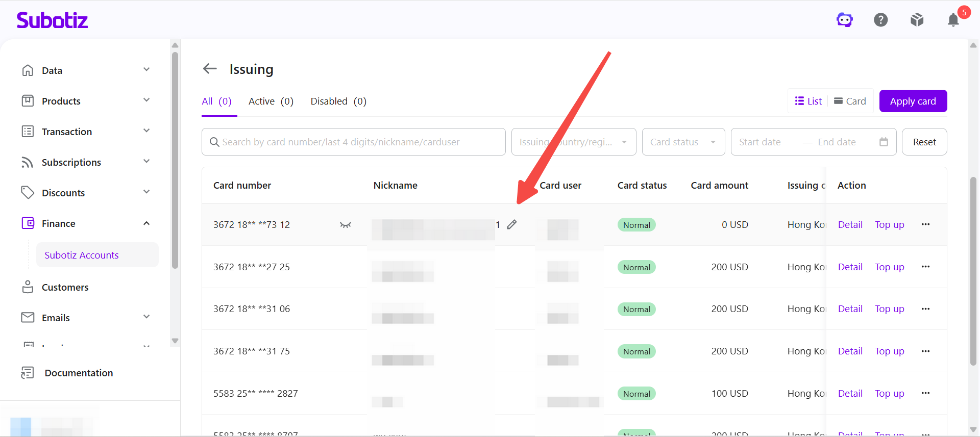Open more actions for card ending 2827
The height and width of the screenshot is (437, 980).
point(925,393)
